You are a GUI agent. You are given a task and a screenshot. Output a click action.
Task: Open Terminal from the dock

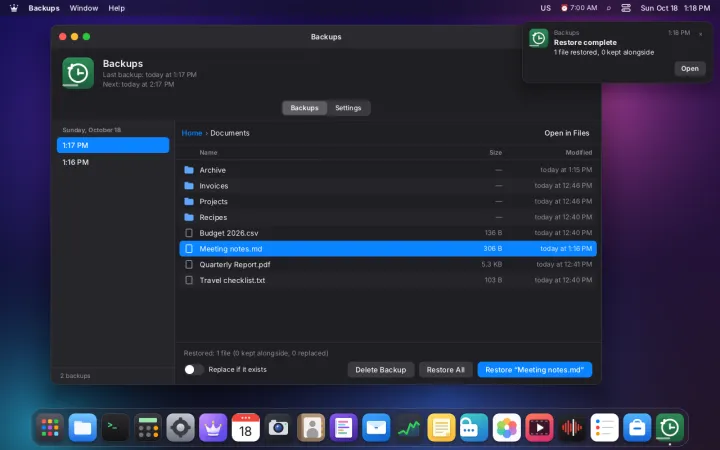point(115,428)
